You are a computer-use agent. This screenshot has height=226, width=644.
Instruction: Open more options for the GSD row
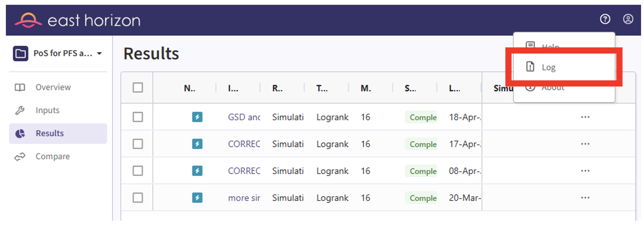(585, 117)
